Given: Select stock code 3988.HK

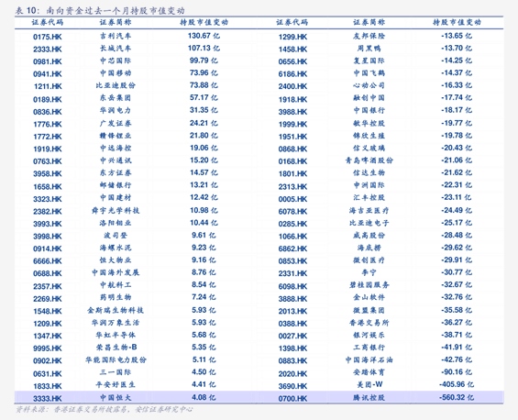Looking at the screenshot, I should [x=292, y=112].
